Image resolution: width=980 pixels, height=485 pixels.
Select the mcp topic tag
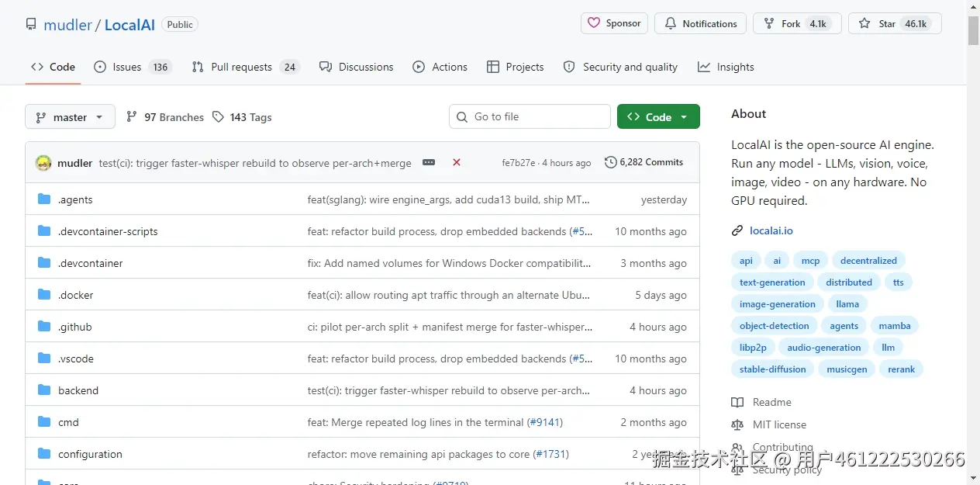point(810,261)
